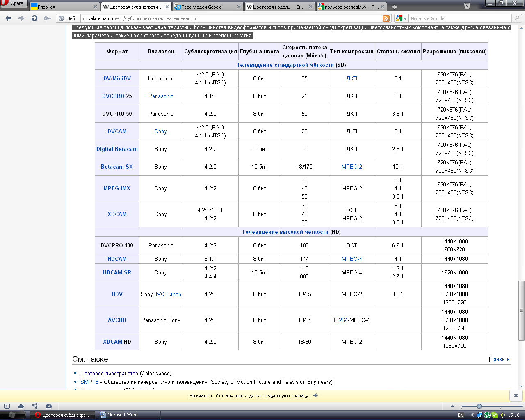The width and height of the screenshot is (525, 420).
Task: Click the uTorrent tray icon
Action: tap(487, 415)
